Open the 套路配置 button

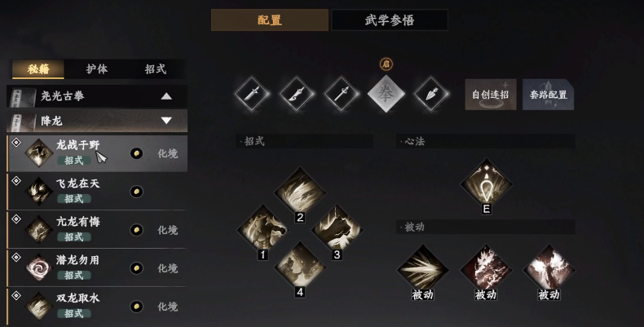pos(548,95)
